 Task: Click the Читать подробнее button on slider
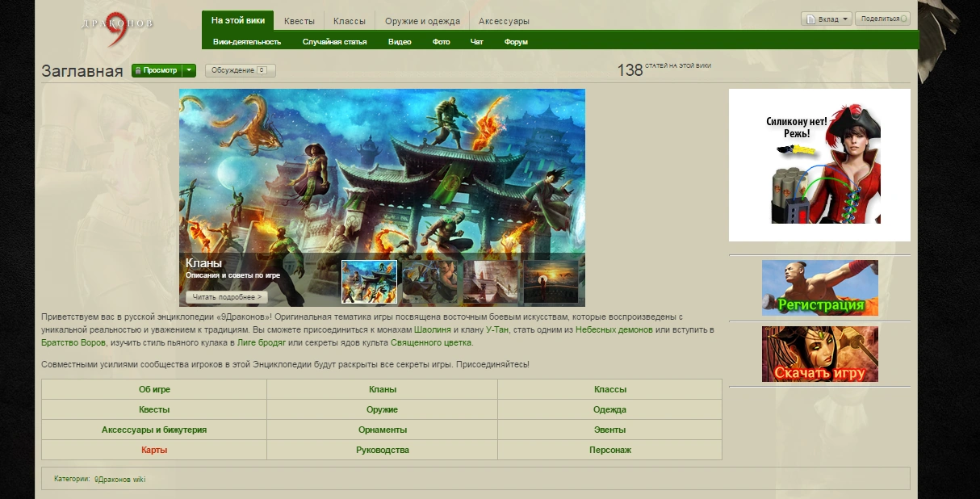tap(226, 297)
